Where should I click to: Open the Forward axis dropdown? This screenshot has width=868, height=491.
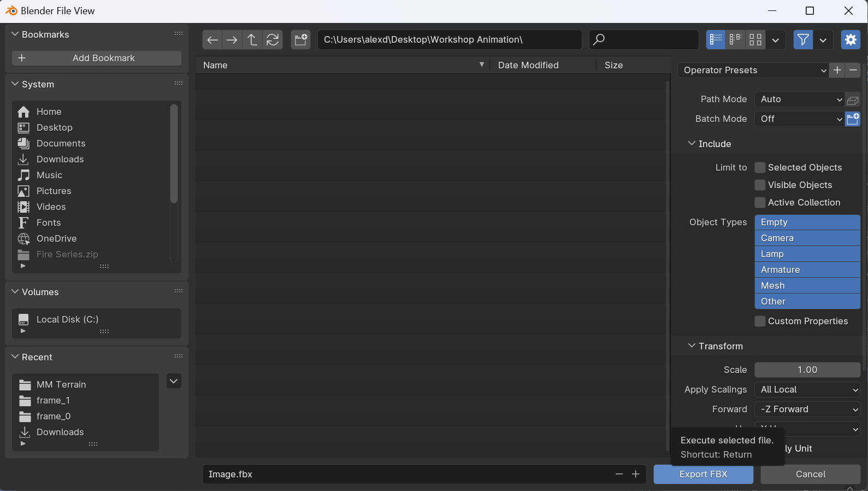(807, 409)
